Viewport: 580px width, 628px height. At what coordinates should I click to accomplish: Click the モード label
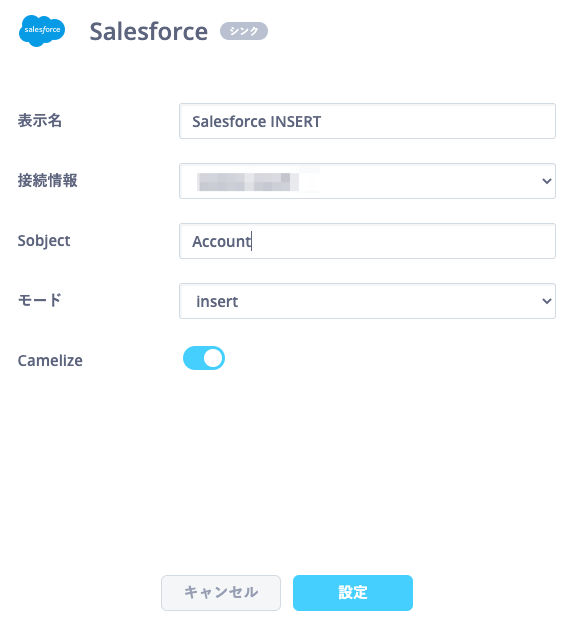(x=39, y=300)
